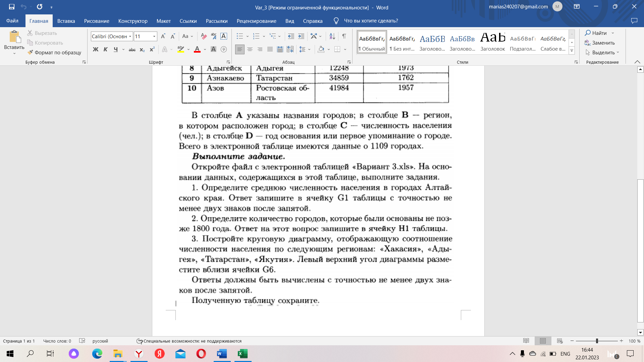Click Найти (Find) button

pyautogui.click(x=596, y=33)
